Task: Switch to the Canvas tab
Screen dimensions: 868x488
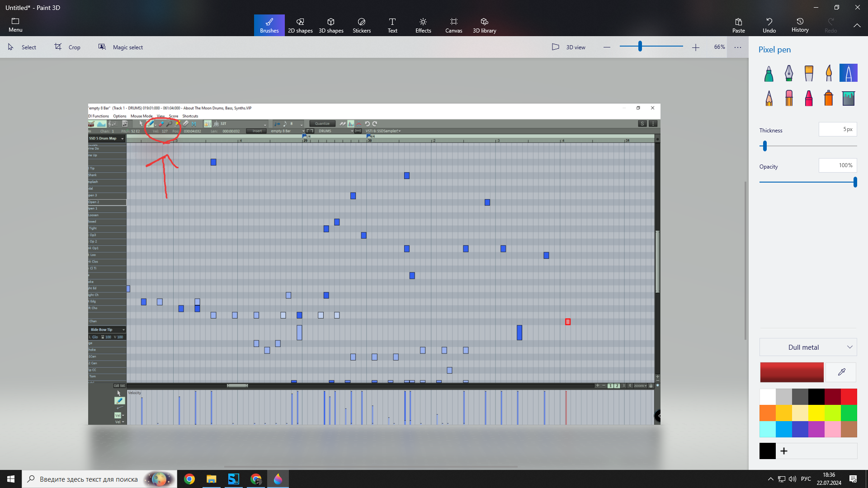Action: tap(454, 25)
